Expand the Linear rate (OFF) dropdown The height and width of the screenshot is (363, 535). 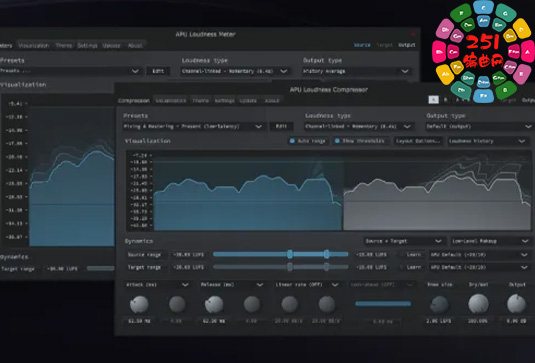click(x=307, y=285)
